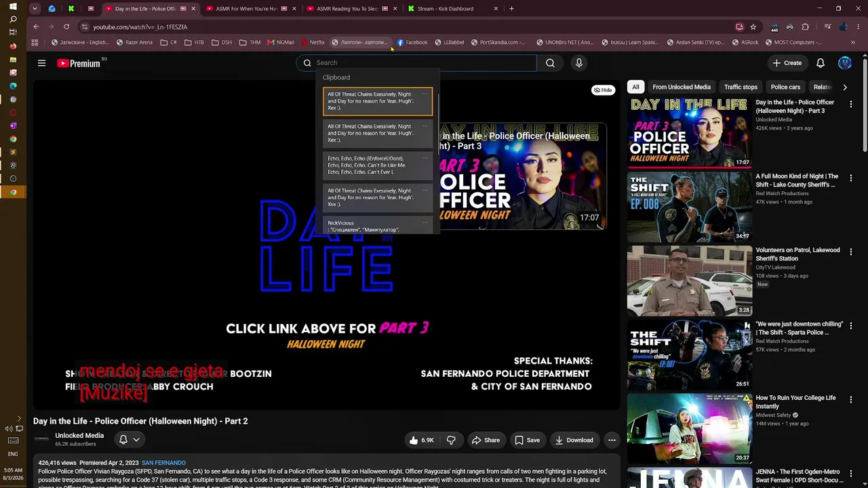Switch to Stream - Kick Dashboard tab
The image size is (868, 488).
click(453, 9)
